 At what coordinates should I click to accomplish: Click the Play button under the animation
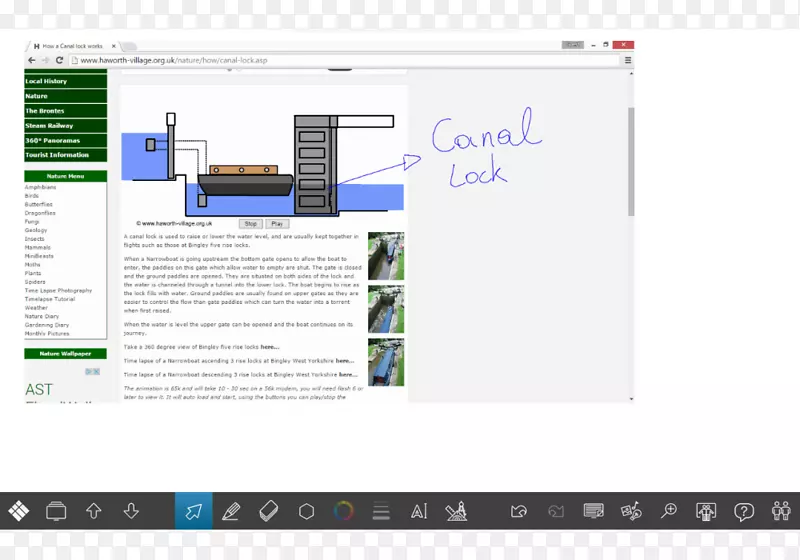pos(277,224)
